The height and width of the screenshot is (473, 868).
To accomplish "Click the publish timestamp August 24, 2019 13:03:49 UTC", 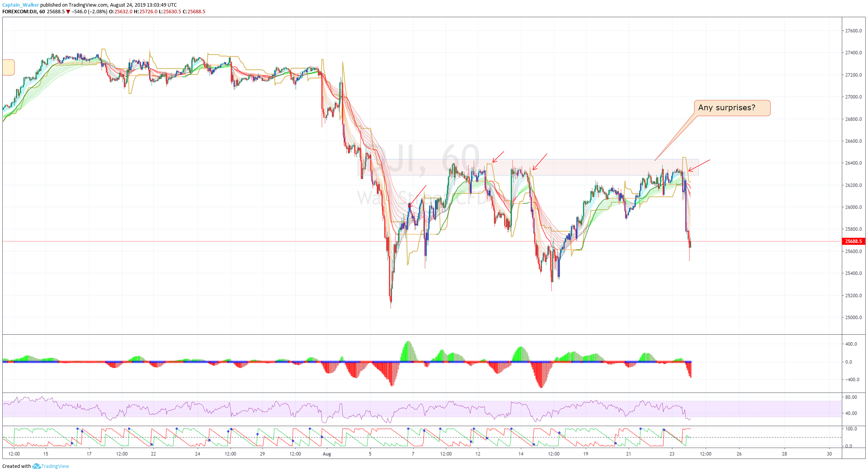I will [143, 5].
